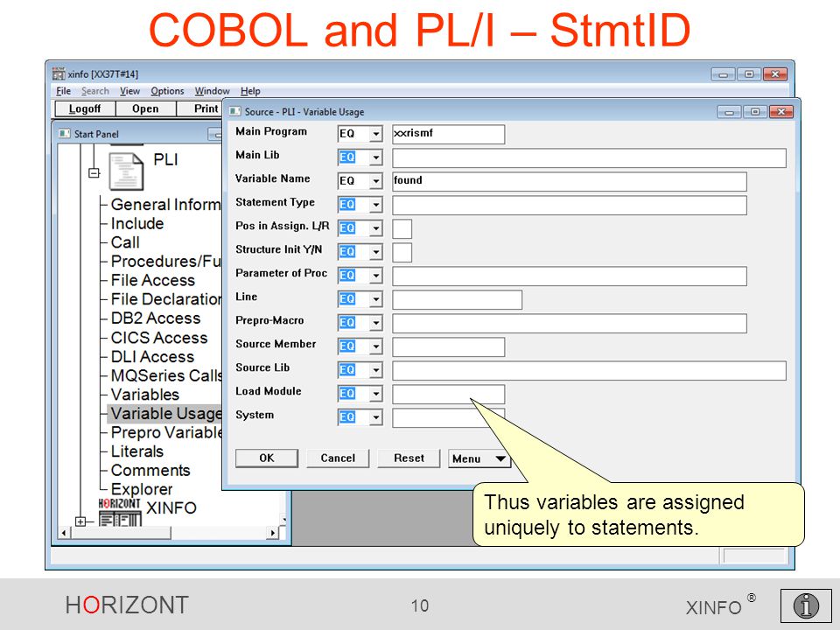840x630 pixels.
Task: Click the Reset button
Action: (409, 458)
